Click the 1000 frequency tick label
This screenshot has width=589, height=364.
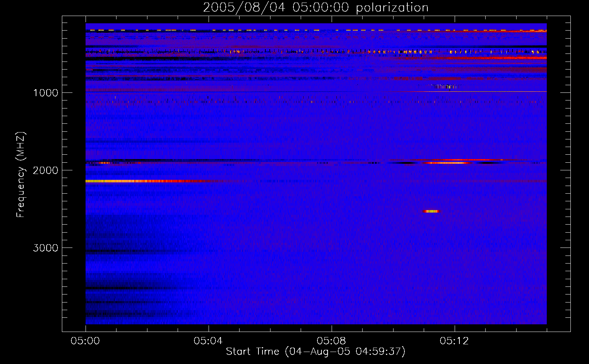(x=46, y=93)
